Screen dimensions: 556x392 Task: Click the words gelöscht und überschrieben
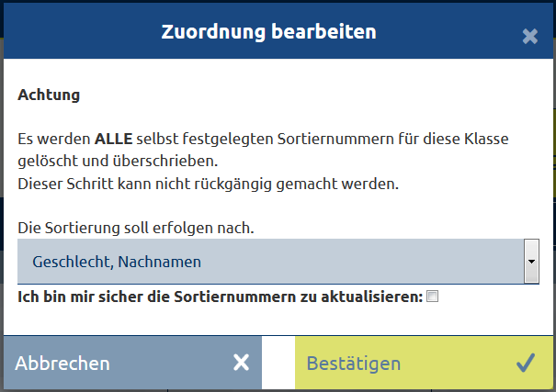pos(118,162)
